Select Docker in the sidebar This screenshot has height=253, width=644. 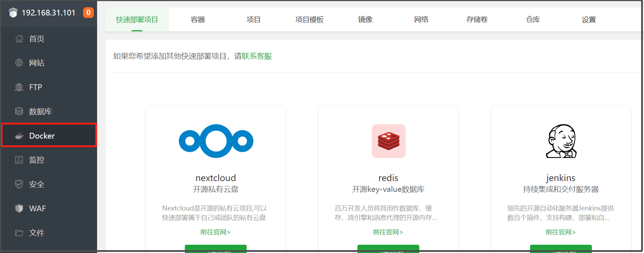pyautogui.click(x=49, y=135)
